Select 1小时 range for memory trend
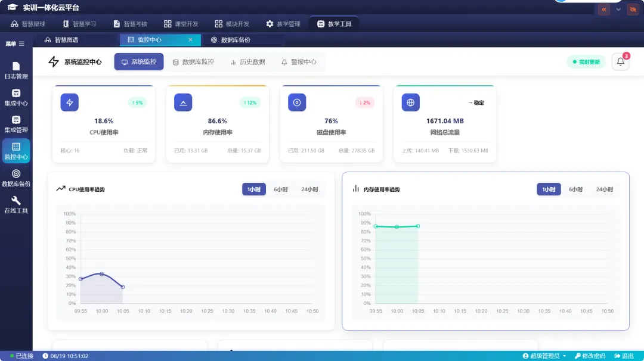Screen dimensions: 644x361 pyautogui.click(x=549, y=189)
